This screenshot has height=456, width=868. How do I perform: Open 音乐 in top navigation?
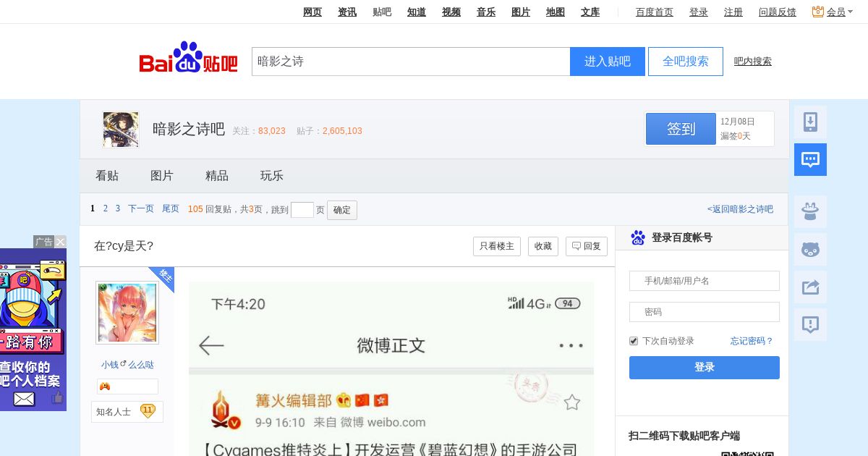(486, 12)
